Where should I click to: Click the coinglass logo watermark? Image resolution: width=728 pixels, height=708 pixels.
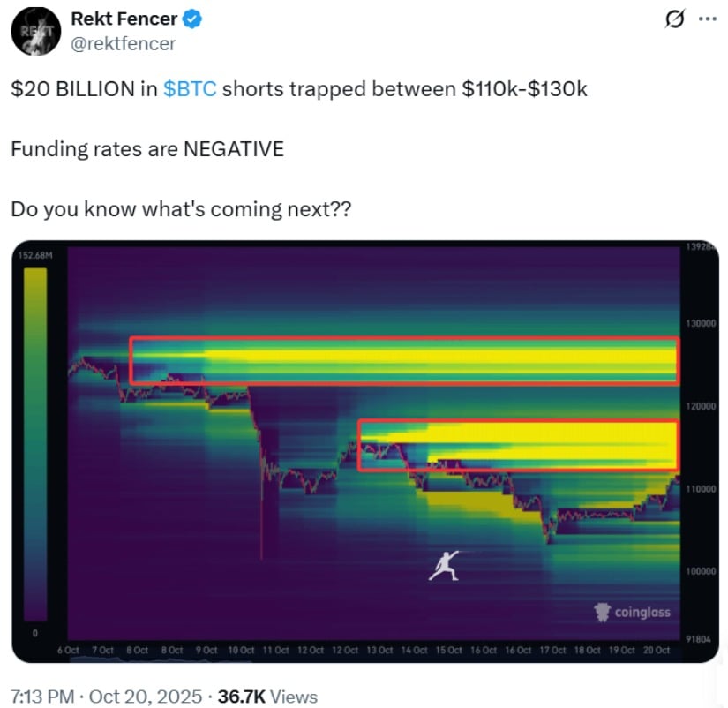click(x=632, y=611)
